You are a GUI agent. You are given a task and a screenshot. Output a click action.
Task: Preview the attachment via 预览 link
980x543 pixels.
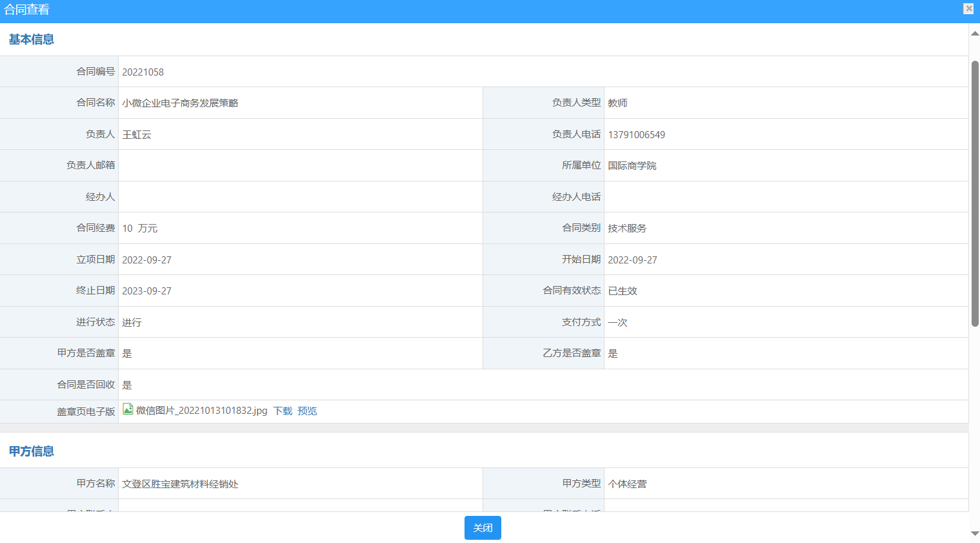click(307, 411)
